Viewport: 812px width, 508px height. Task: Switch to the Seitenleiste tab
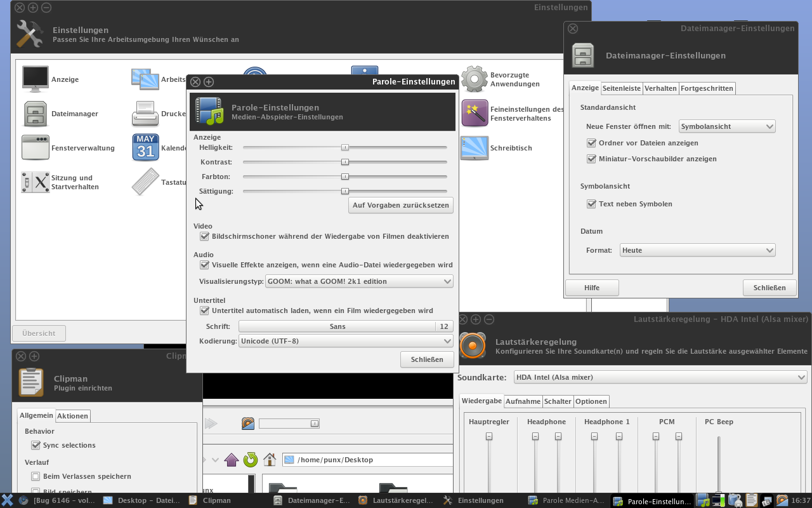click(x=622, y=88)
